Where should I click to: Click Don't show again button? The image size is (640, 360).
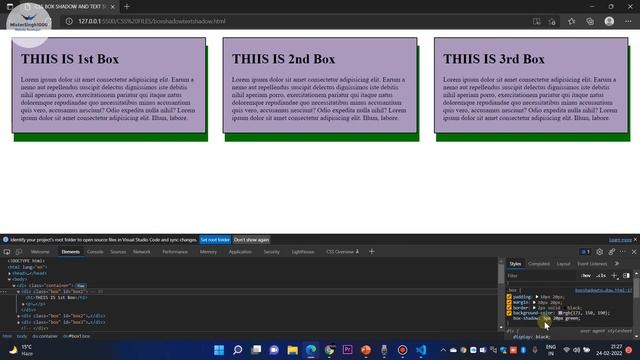pos(251,240)
